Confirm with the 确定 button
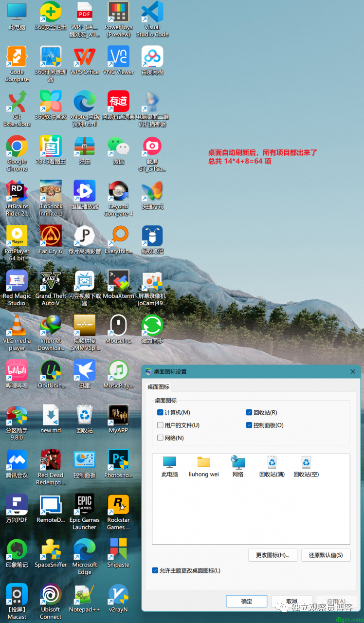 coord(247,601)
